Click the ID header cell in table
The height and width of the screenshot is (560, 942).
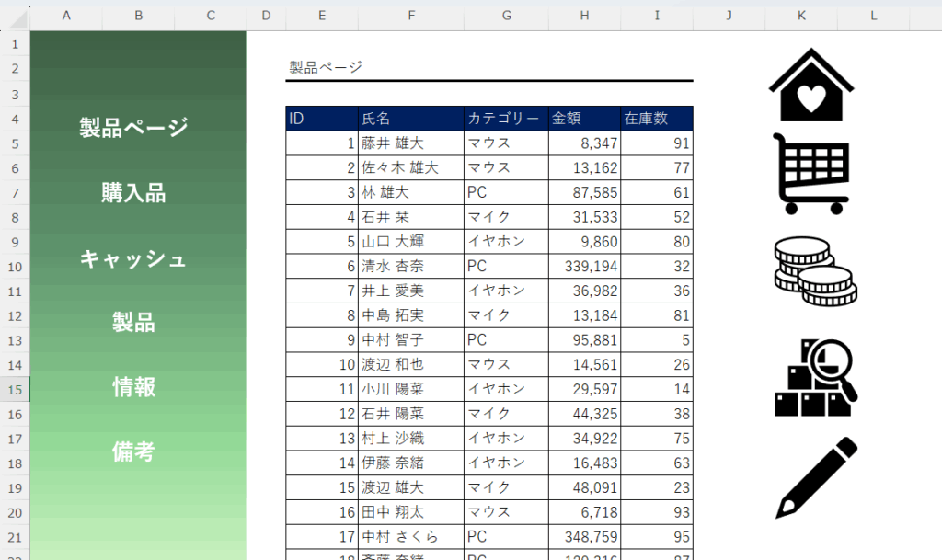click(x=321, y=119)
